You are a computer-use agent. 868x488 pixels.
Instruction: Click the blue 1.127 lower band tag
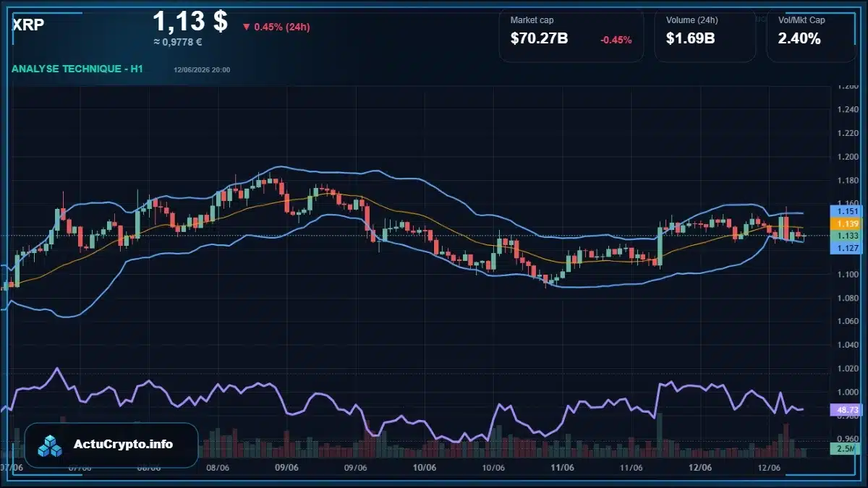click(x=845, y=248)
